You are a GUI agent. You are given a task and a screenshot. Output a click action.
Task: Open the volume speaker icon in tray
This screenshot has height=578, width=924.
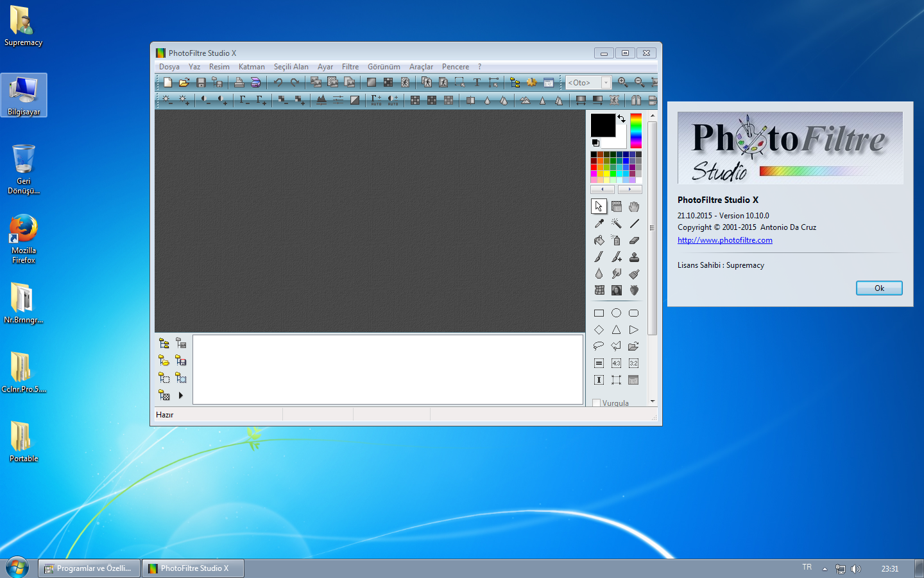coord(855,568)
